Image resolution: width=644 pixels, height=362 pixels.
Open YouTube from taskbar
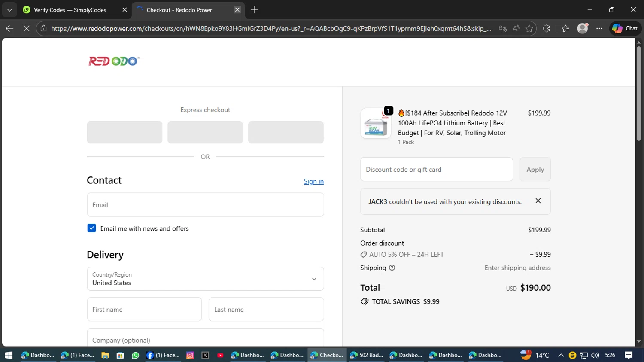click(x=220, y=355)
